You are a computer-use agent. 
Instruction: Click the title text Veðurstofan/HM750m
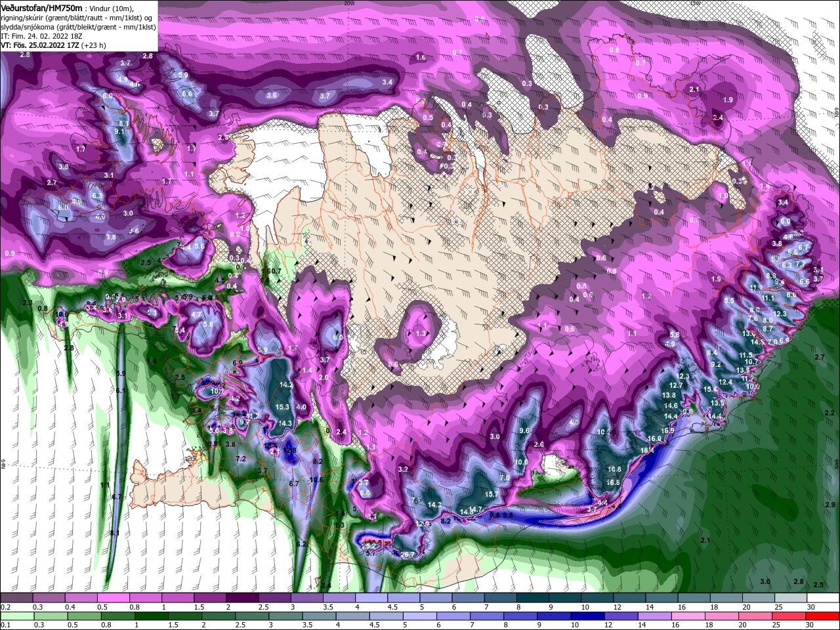(41, 7)
